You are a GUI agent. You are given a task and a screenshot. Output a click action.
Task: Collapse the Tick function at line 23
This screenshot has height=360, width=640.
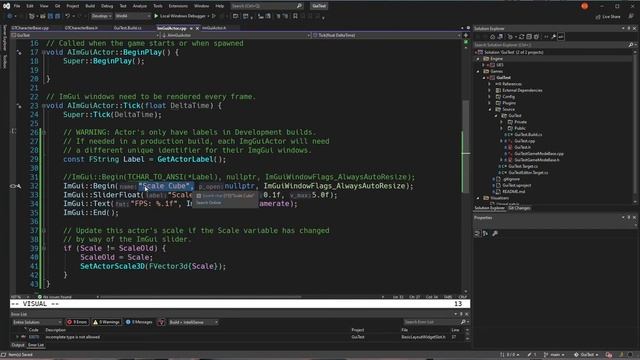pyautogui.click(x=44, y=106)
